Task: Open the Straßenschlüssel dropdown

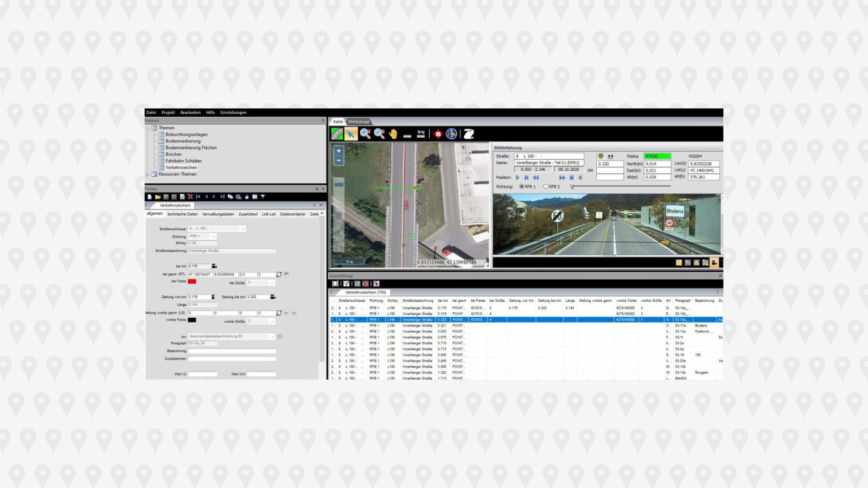Action: 242,229
